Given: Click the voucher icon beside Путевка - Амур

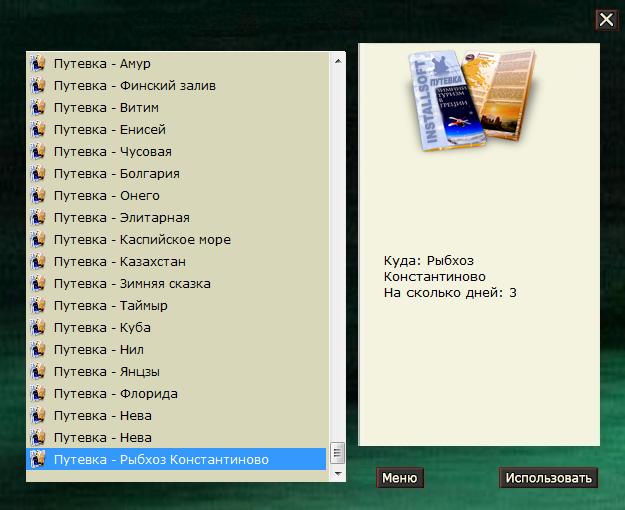Looking at the screenshot, I should click(38, 63).
